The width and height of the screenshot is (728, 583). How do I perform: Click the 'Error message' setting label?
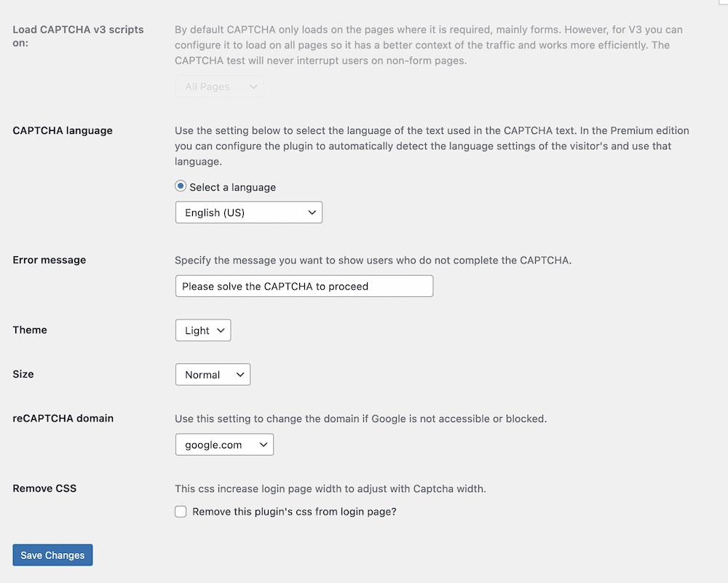point(50,260)
